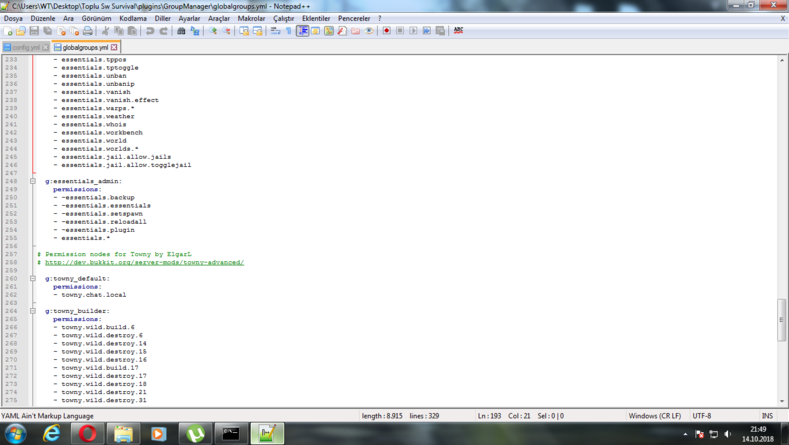Open the Diller menu
The width and height of the screenshot is (789, 445).
(163, 18)
